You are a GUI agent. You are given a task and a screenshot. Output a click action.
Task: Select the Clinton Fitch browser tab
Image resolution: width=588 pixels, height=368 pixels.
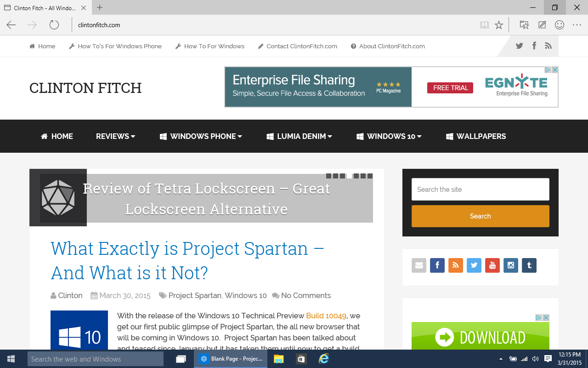pyautogui.click(x=45, y=8)
